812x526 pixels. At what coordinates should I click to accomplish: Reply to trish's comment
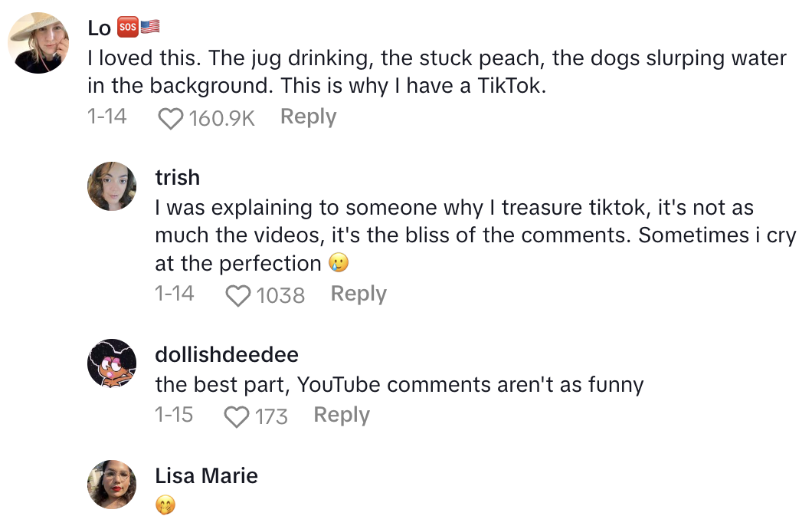click(x=359, y=294)
